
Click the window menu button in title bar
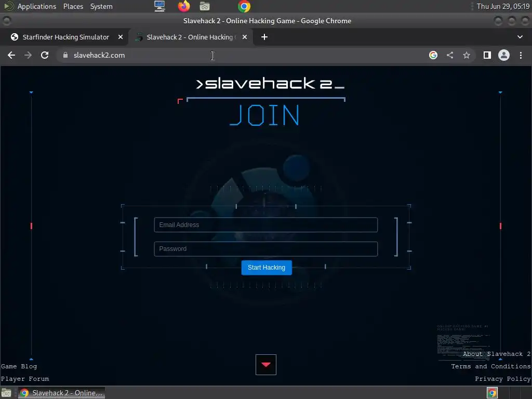click(6, 21)
